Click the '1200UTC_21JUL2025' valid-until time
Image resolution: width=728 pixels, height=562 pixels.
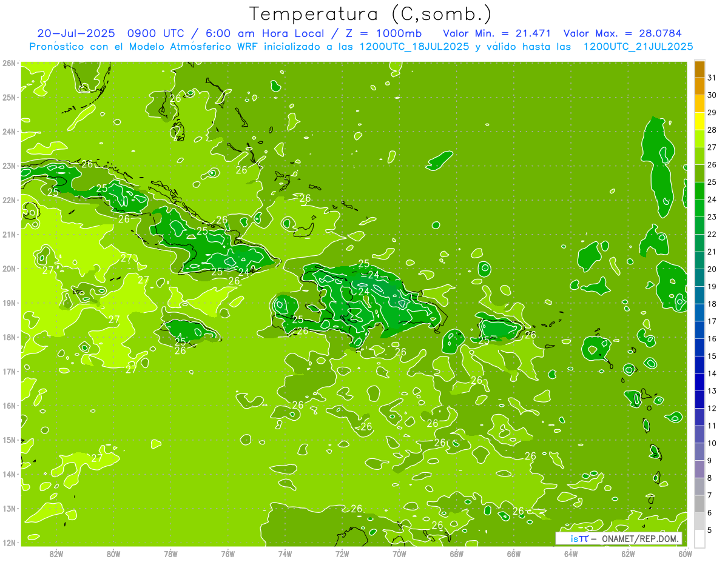(638, 47)
